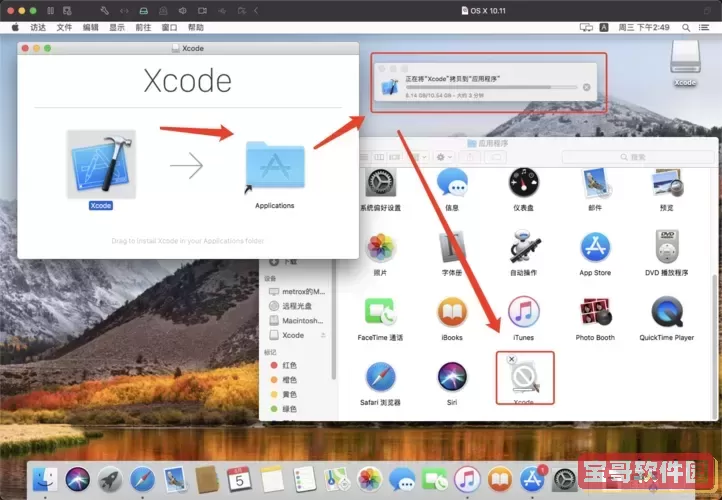Cancel the Xcode copy operation
722x500 pixels.
pos(587,87)
